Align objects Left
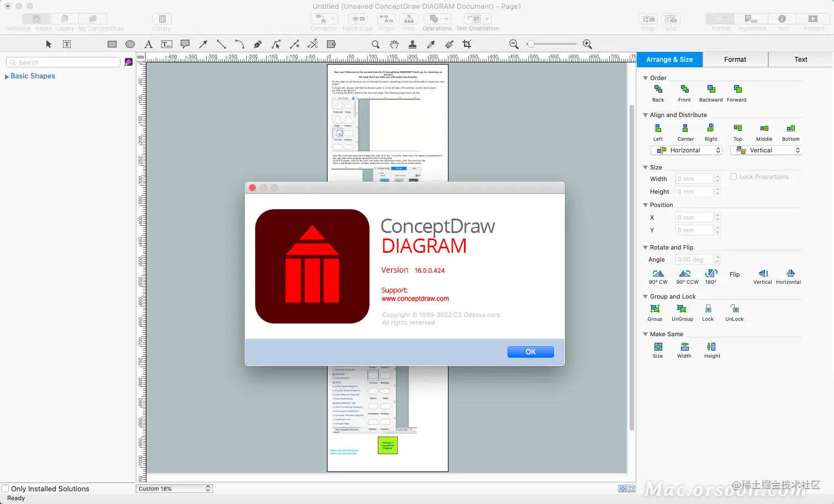The image size is (834, 504). click(x=658, y=128)
